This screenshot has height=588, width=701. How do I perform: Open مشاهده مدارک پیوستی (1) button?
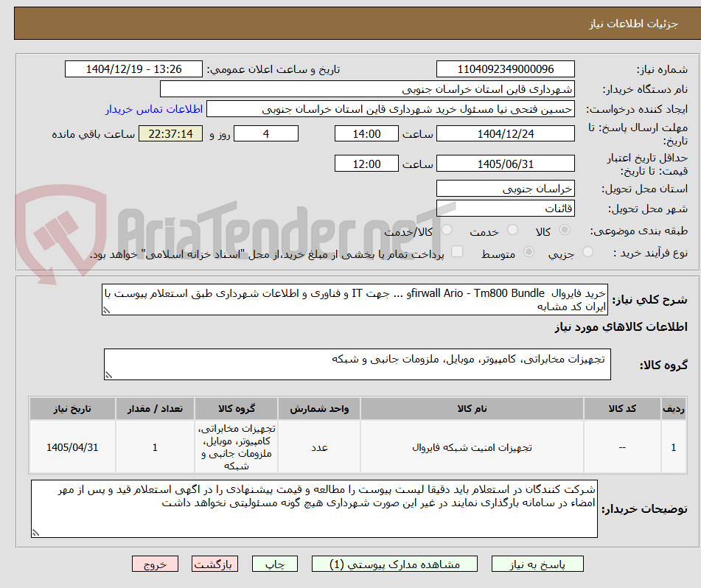(x=394, y=564)
